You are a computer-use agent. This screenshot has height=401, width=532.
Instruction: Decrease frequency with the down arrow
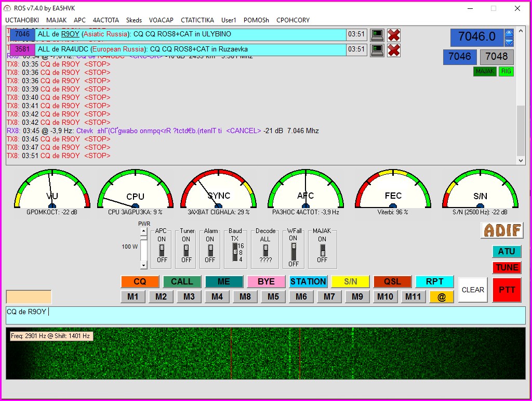[x=509, y=42]
